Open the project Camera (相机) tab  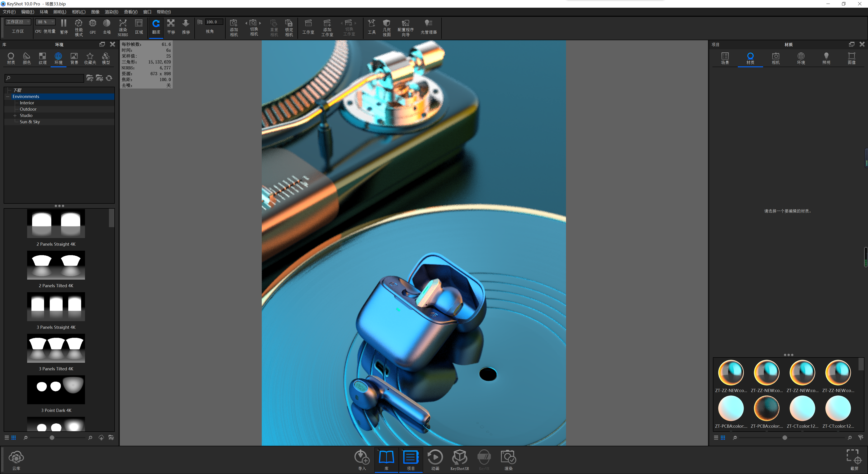(x=775, y=58)
